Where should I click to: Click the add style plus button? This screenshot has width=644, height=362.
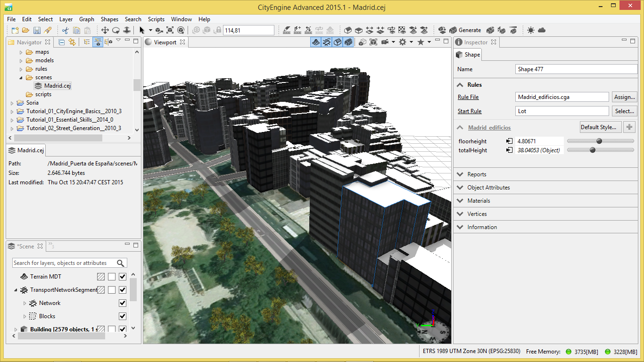pos(629,127)
